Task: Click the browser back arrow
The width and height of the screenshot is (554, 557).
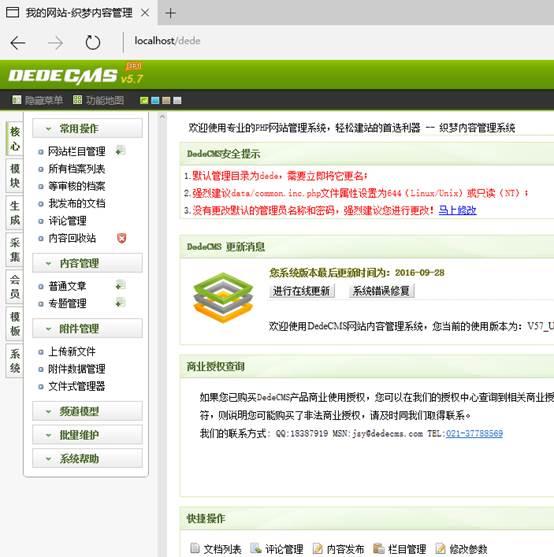Action: [x=18, y=43]
